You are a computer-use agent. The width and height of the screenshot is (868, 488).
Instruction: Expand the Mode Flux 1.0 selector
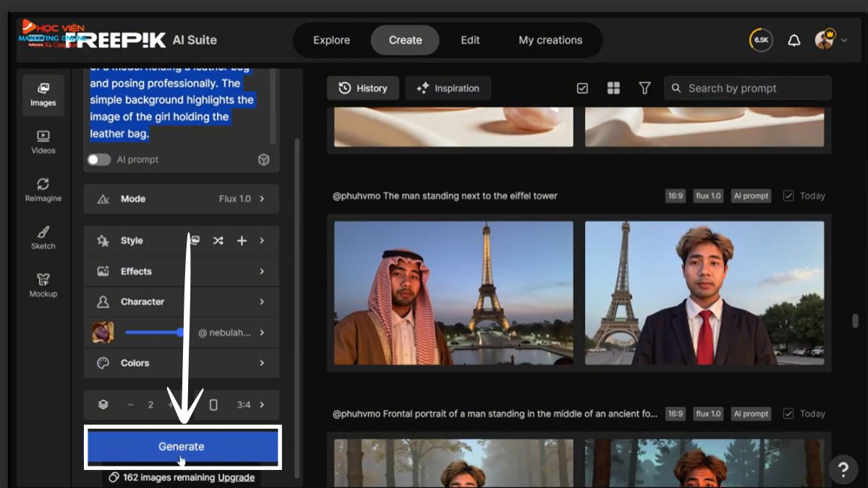(x=181, y=199)
